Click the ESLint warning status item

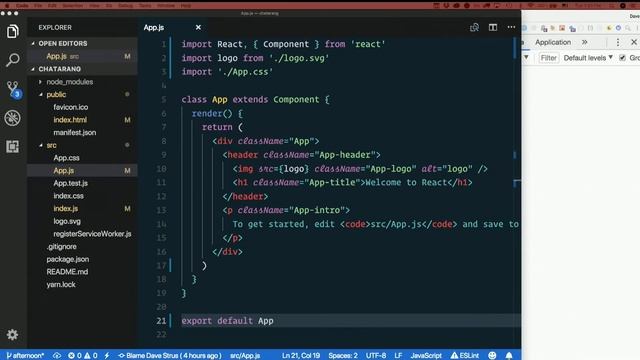464,356
